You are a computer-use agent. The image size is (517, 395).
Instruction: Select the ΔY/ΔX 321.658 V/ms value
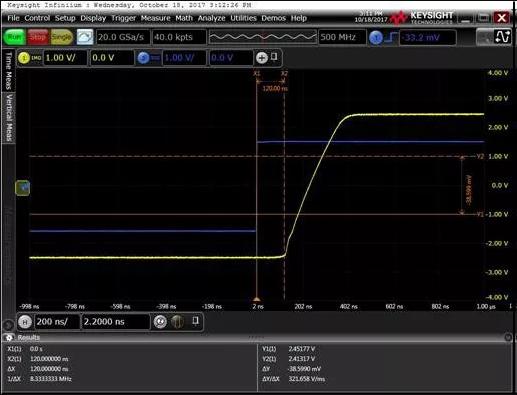[x=307, y=379]
